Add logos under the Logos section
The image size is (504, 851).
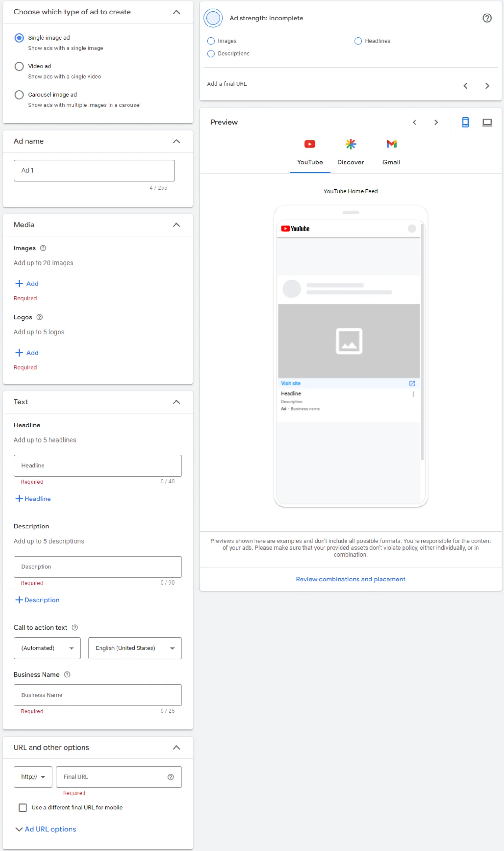tap(27, 353)
